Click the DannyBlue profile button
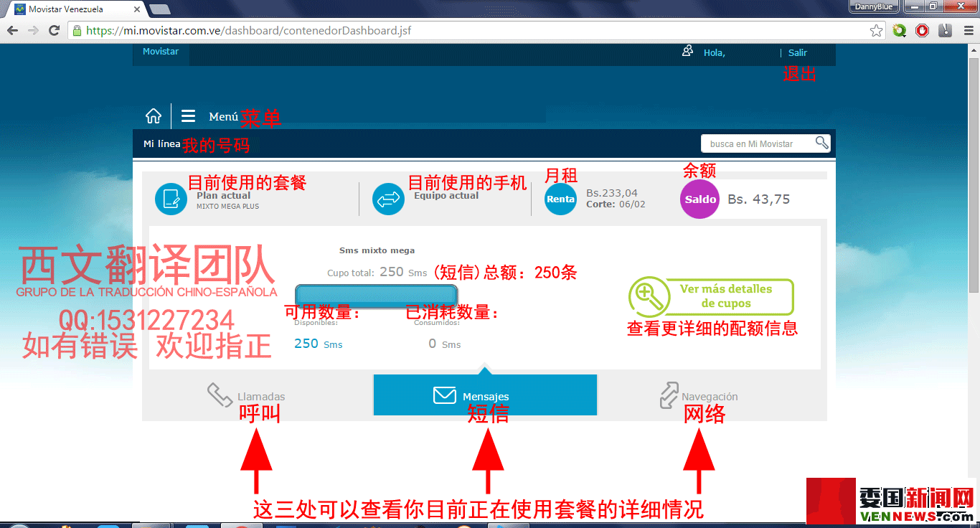 [874, 6]
